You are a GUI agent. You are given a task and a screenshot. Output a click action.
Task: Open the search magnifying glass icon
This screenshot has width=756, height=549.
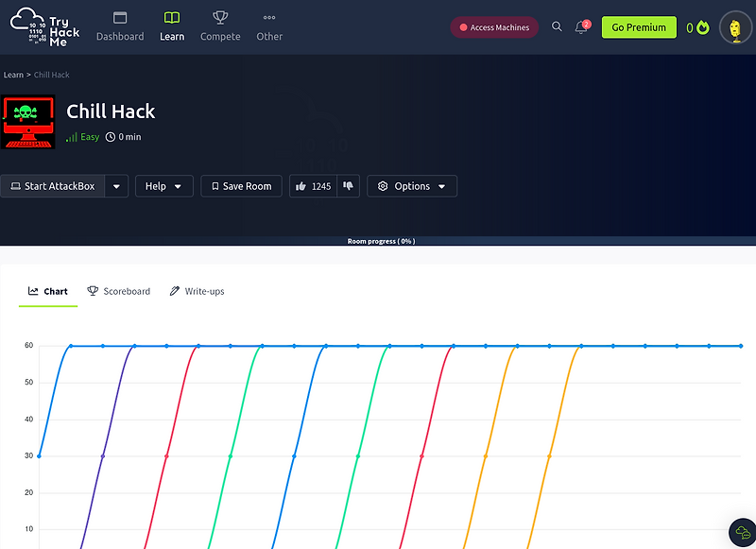[x=557, y=27]
